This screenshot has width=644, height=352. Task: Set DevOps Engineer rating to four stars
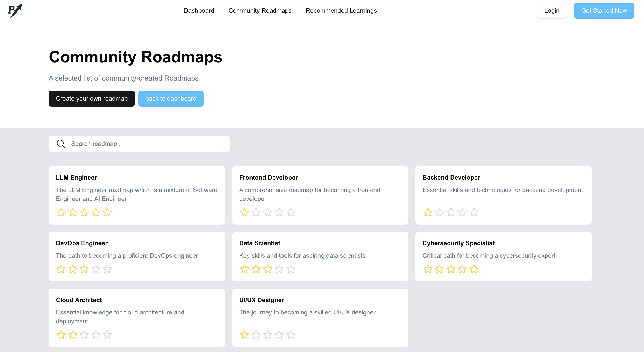point(96,269)
